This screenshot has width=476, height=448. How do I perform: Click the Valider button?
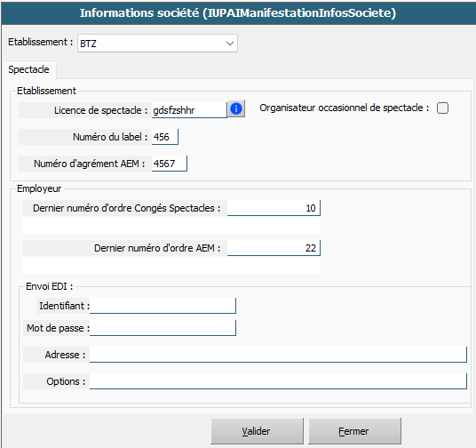pyautogui.click(x=257, y=431)
